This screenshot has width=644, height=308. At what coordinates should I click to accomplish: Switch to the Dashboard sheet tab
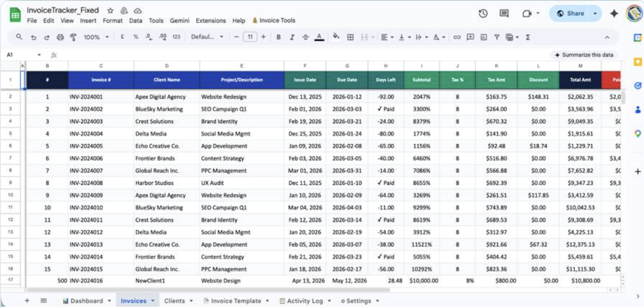click(x=87, y=301)
